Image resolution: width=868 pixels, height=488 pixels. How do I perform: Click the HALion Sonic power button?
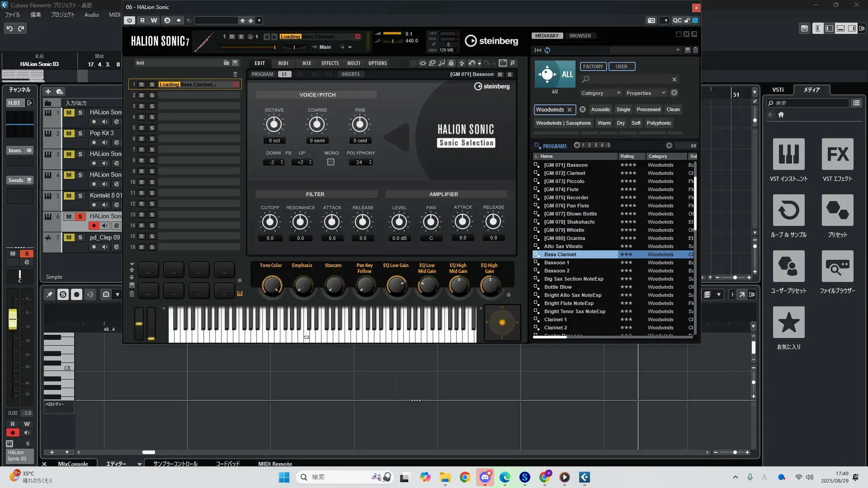pyautogui.click(x=130, y=20)
